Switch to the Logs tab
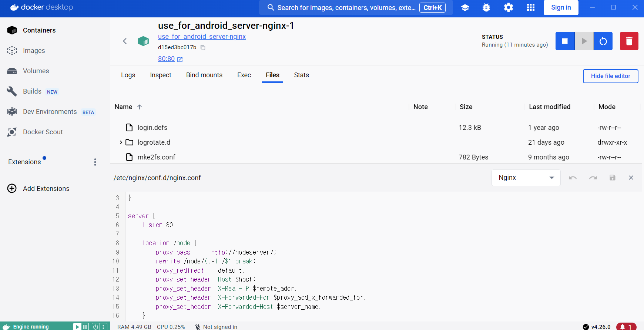This screenshot has width=644, height=330. [128, 75]
